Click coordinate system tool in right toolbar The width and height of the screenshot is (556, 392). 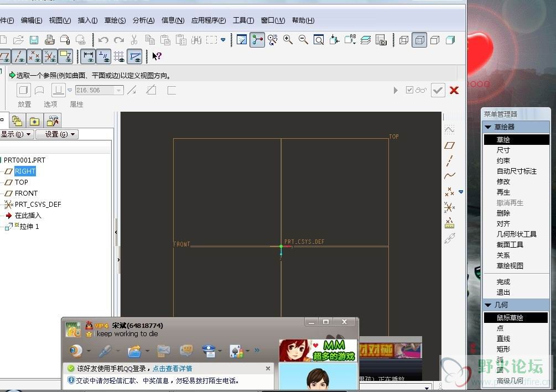tap(449, 207)
